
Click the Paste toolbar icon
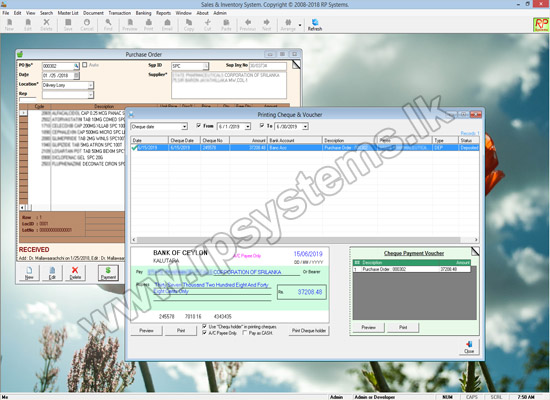(x=226, y=25)
